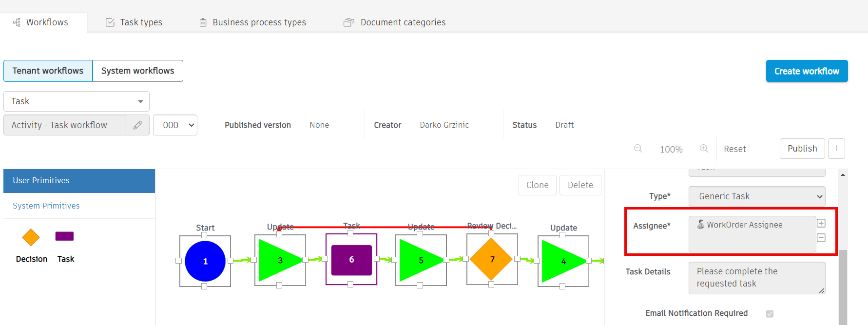The height and width of the screenshot is (325, 868).
Task: Open the Task category dropdown
Action: tap(77, 101)
